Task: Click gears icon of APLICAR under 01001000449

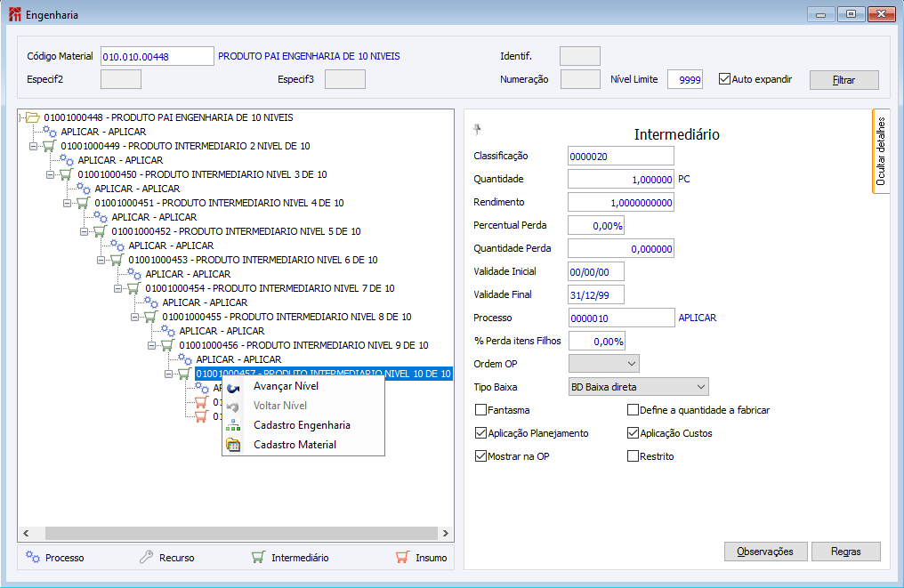Action: (67, 160)
